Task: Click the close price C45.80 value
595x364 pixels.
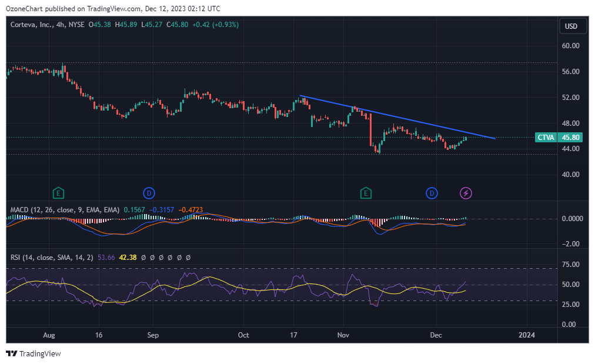Action: 177,25
